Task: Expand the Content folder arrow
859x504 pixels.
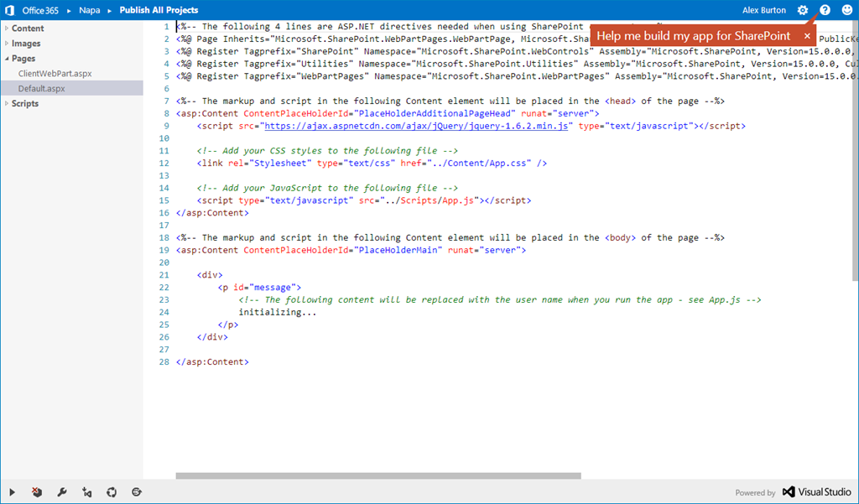Action: [7, 28]
